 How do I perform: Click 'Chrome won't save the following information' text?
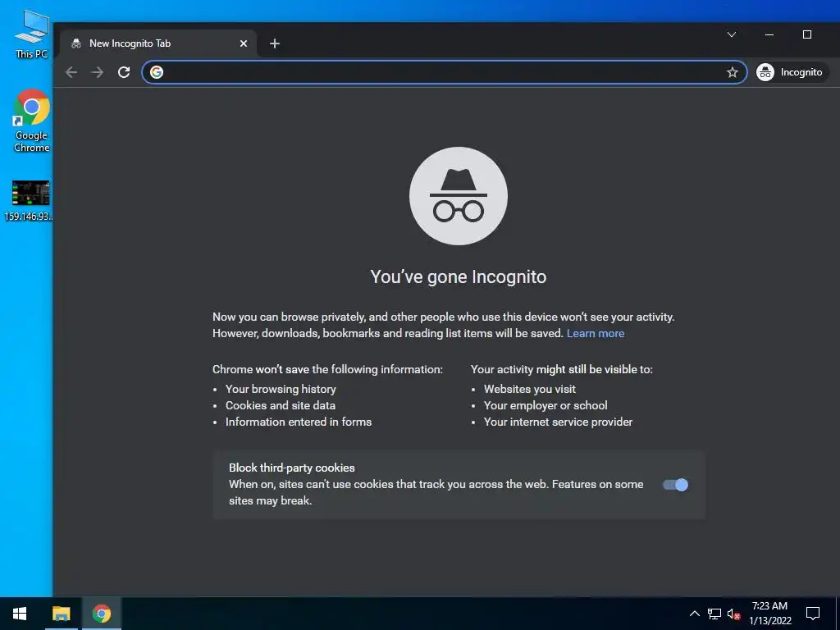coord(327,369)
